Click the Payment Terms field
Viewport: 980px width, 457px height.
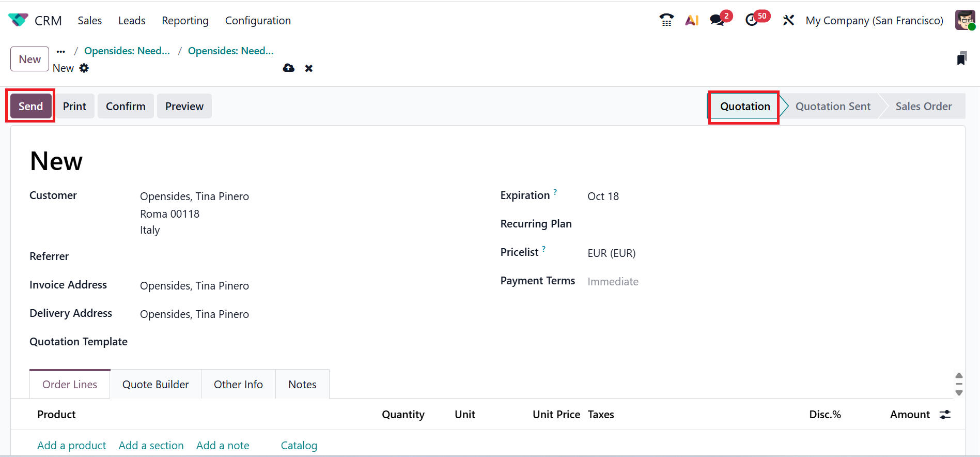(x=613, y=282)
